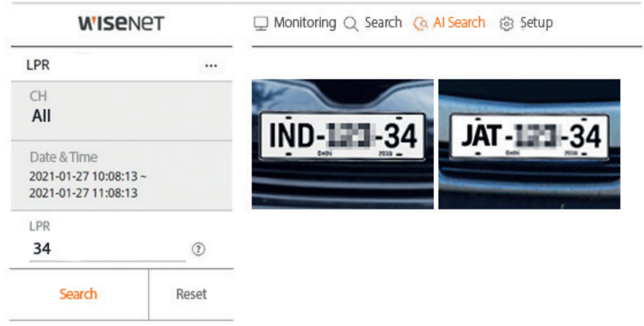Go to the Setup tab label

pos(536,23)
